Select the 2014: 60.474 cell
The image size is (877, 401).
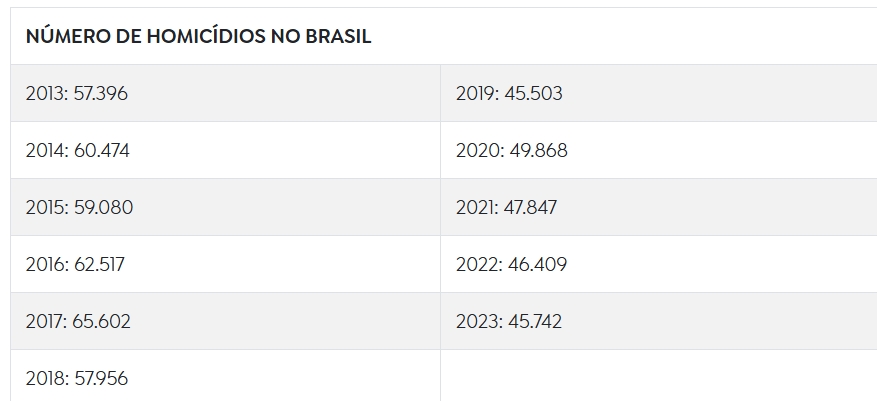225,150
